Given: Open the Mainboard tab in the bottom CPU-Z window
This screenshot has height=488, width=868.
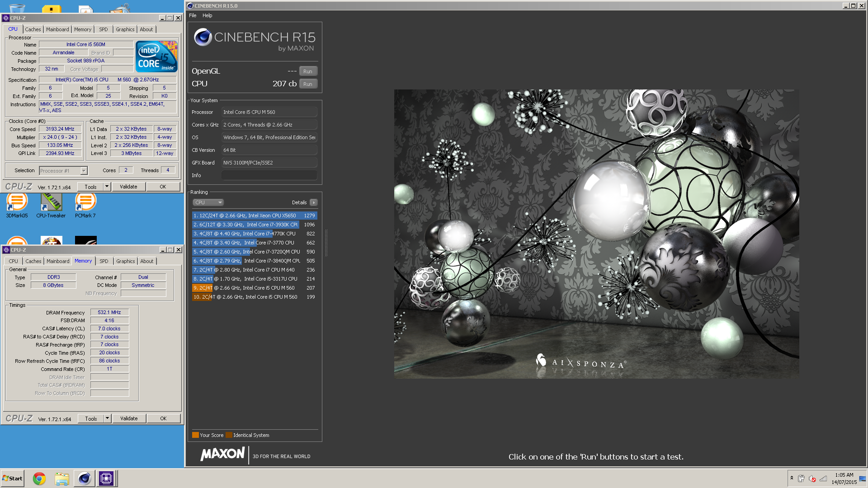Looking at the screenshot, I should pos(58,261).
